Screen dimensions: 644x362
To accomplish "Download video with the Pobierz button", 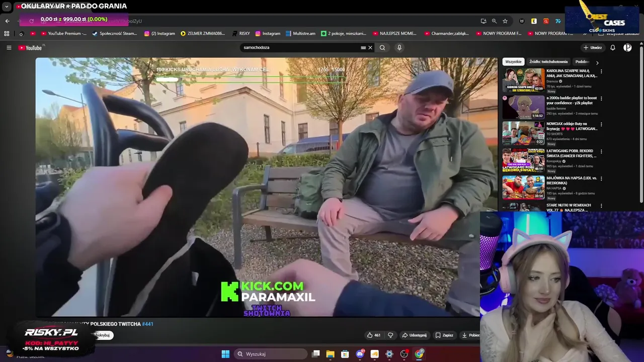I will point(469,335).
